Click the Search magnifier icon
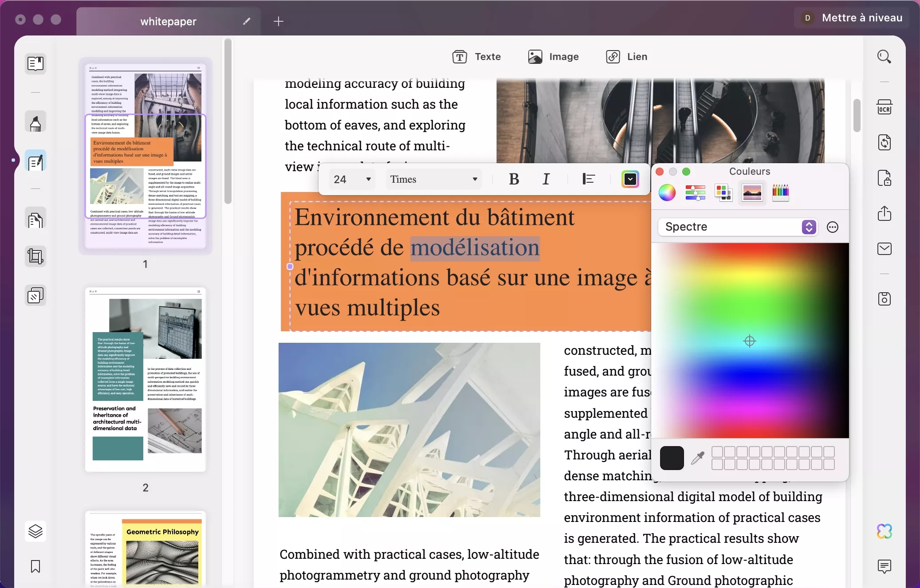 [x=884, y=57]
